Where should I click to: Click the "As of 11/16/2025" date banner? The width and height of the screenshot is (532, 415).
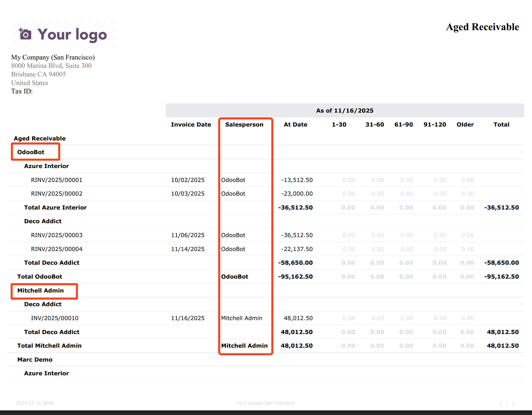345,110
